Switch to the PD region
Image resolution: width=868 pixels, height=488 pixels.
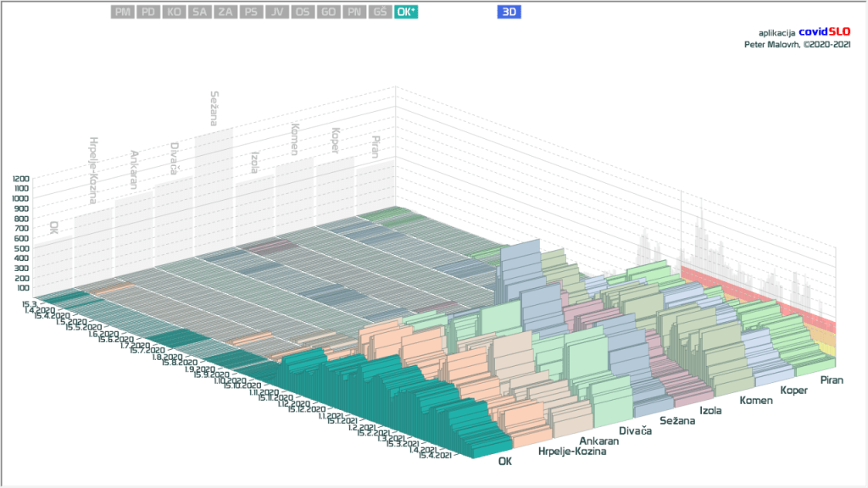pos(148,12)
